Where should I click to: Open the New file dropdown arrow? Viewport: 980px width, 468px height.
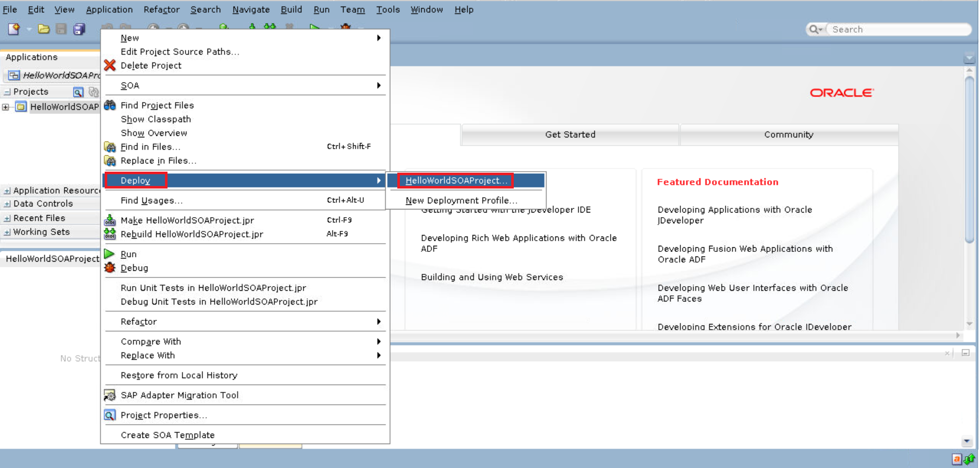pos(29,29)
